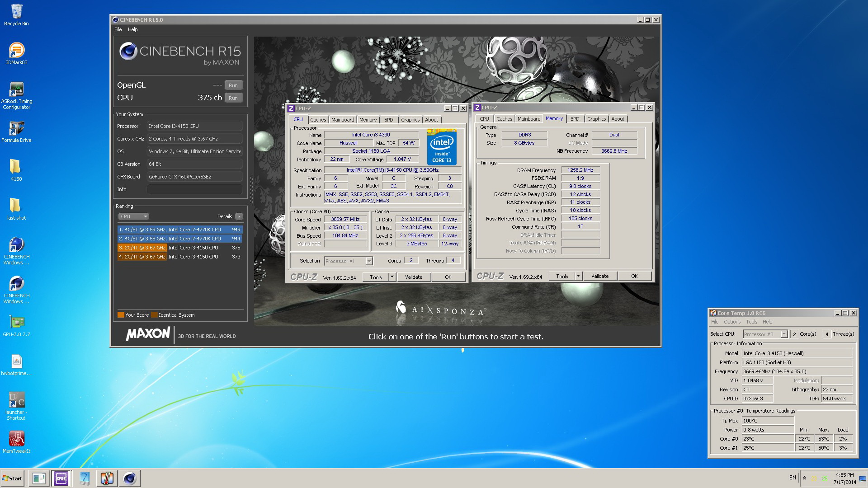Click OK in left CPU-Z window

(448, 277)
